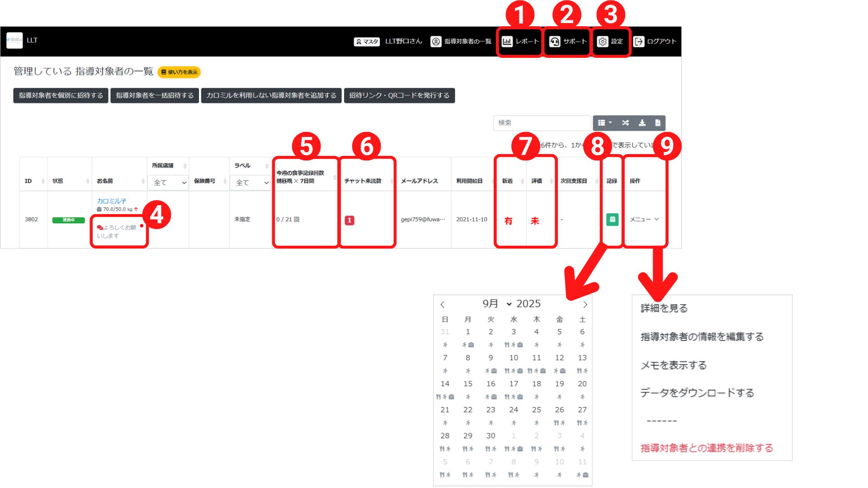Viewport: 868px width, 488px height.
Task: Select September 24 in the calendar
Action: point(514,410)
